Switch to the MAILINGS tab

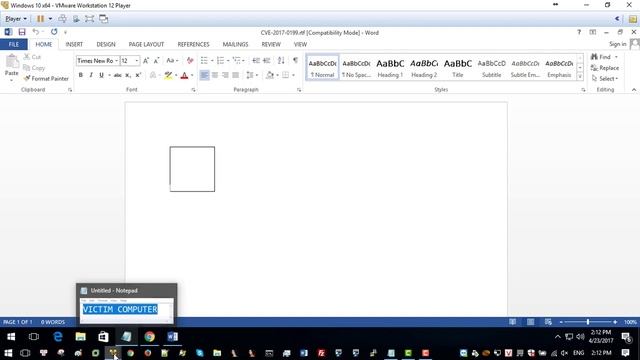236,44
